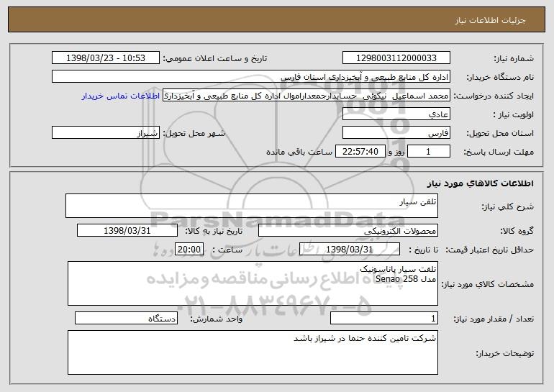554x392 pixels.
Task: Click the label شهر محل تحویل
Action: [194, 133]
